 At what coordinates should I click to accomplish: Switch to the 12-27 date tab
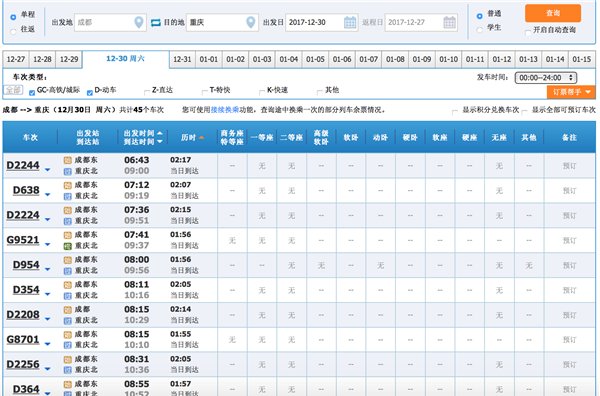[x=16, y=59]
